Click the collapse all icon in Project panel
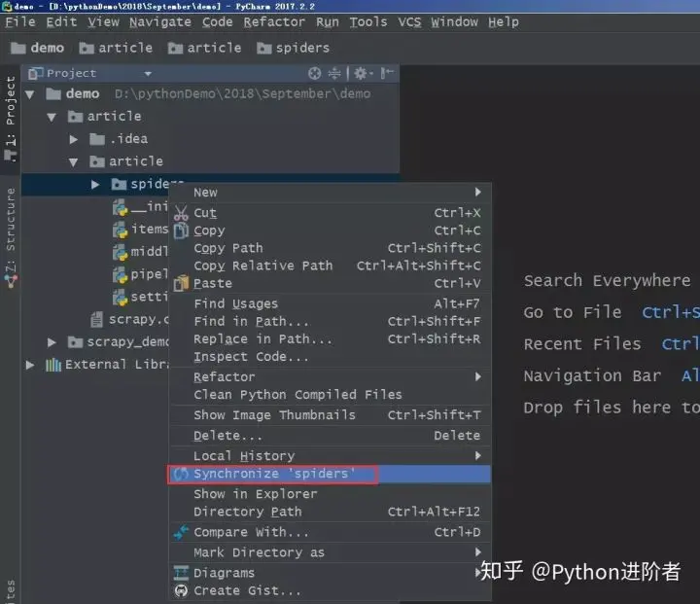 334,73
